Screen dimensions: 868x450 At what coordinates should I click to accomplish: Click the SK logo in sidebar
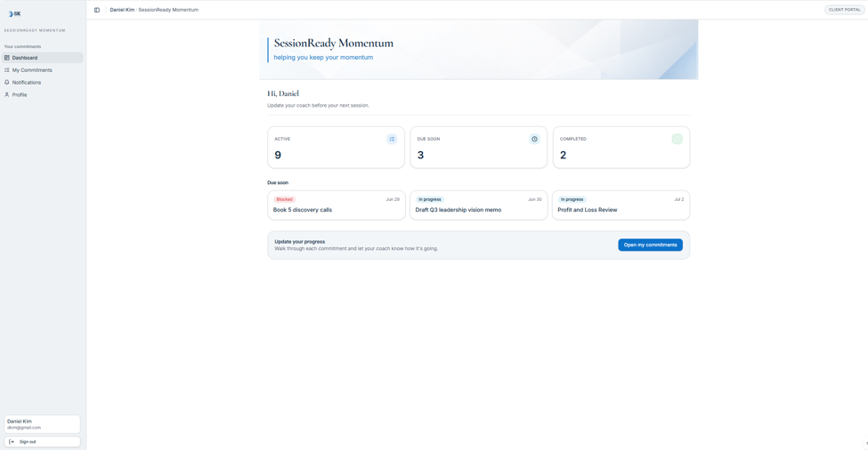[x=14, y=14]
